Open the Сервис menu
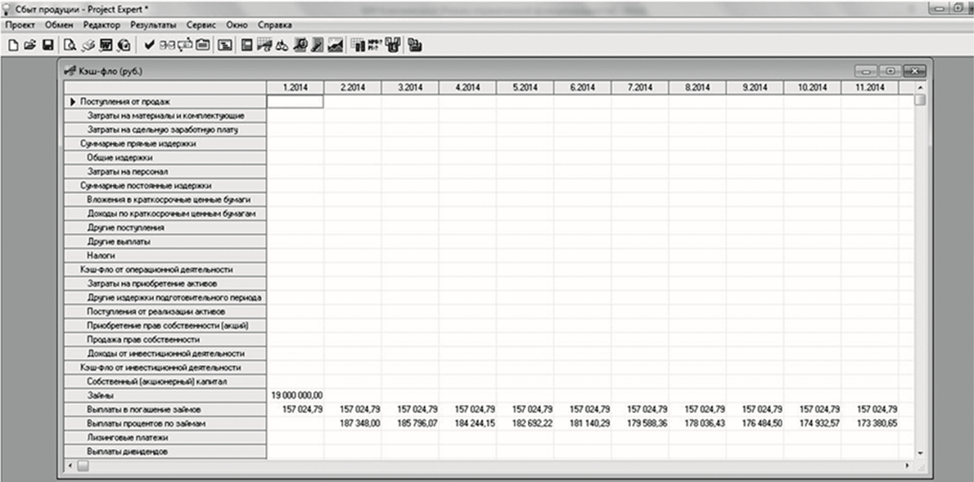Viewport: 974px width, 482px height. pos(205,23)
